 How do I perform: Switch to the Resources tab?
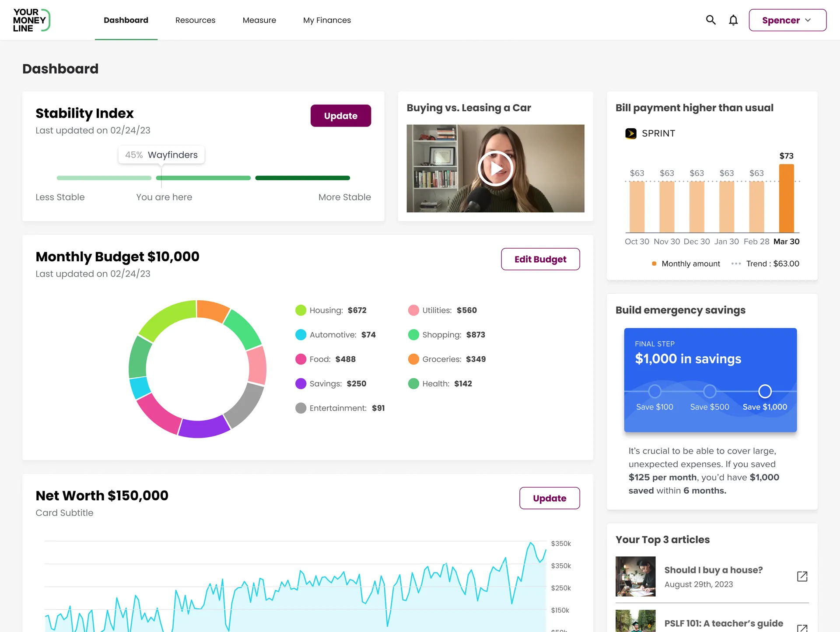pyautogui.click(x=195, y=20)
